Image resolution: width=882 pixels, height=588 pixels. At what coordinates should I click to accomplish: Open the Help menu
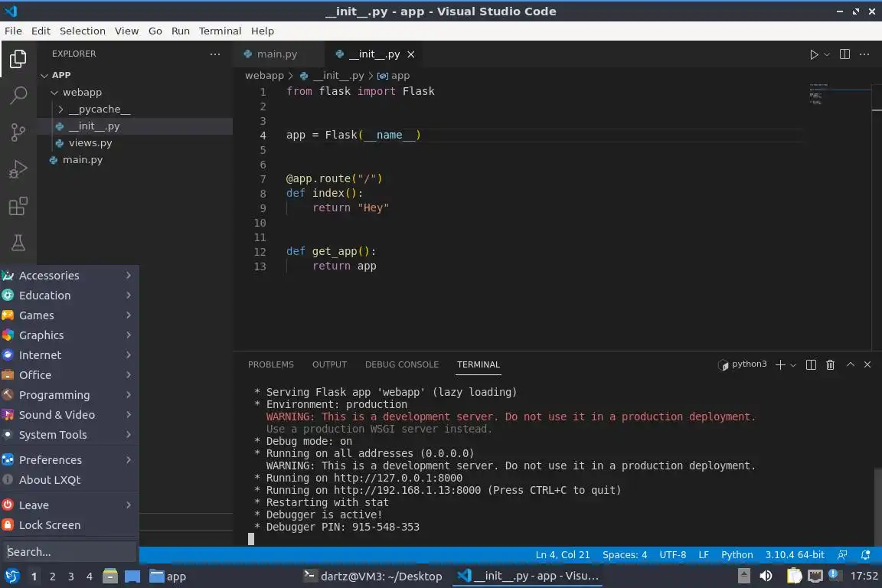pos(262,31)
